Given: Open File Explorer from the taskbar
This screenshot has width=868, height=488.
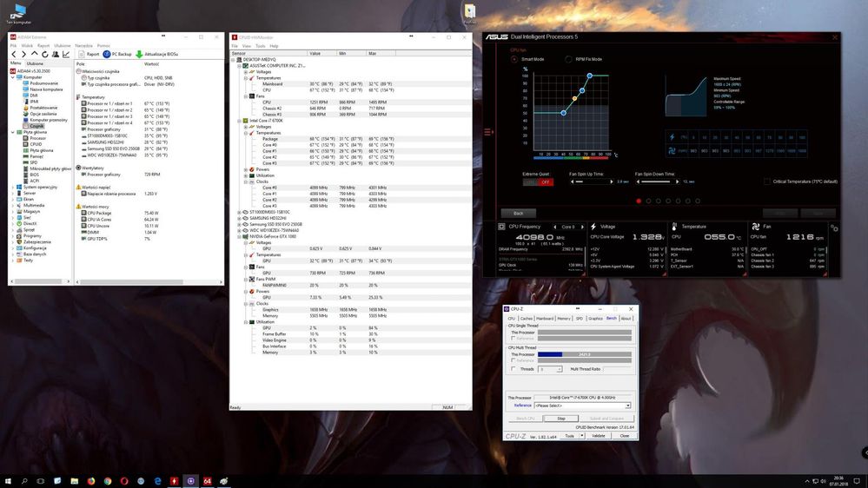Looking at the screenshot, I should (74, 481).
